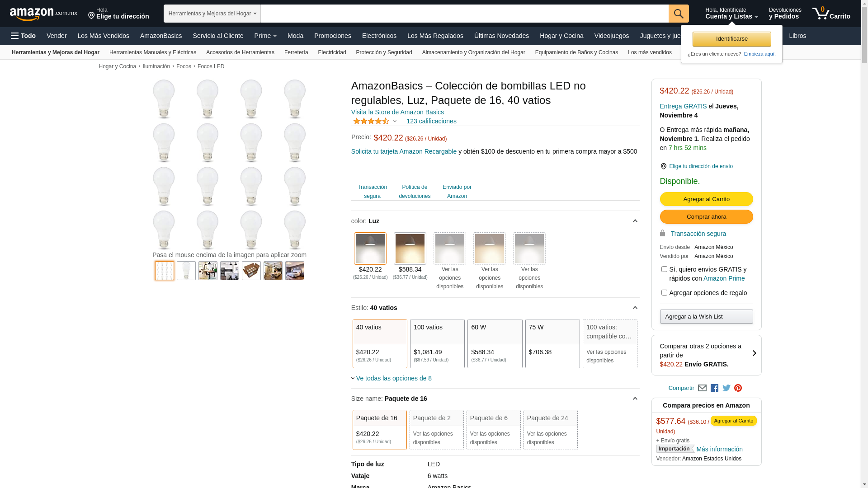This screenshot has width=868, height=488.
Task: Open the Todo hamburger menu
Action: 23,36
